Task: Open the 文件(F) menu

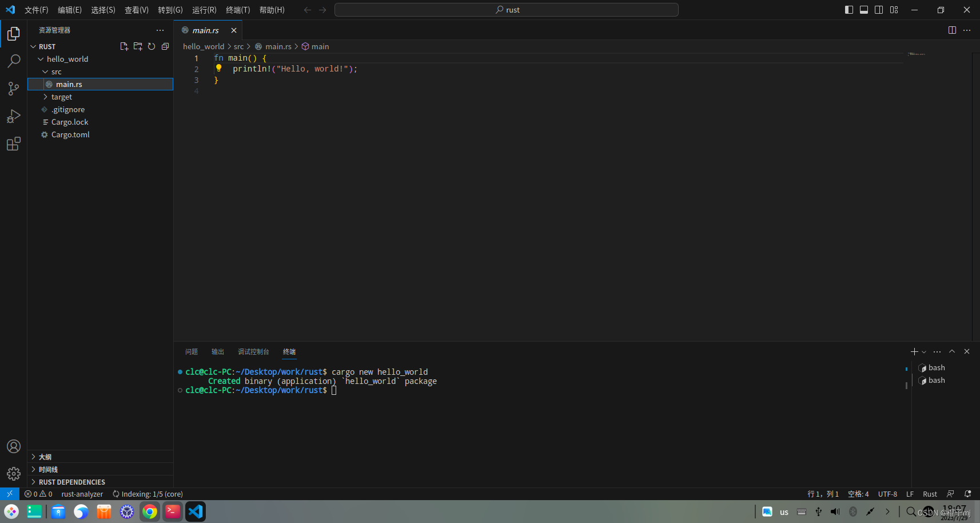Action: click(x=37, y=10)
